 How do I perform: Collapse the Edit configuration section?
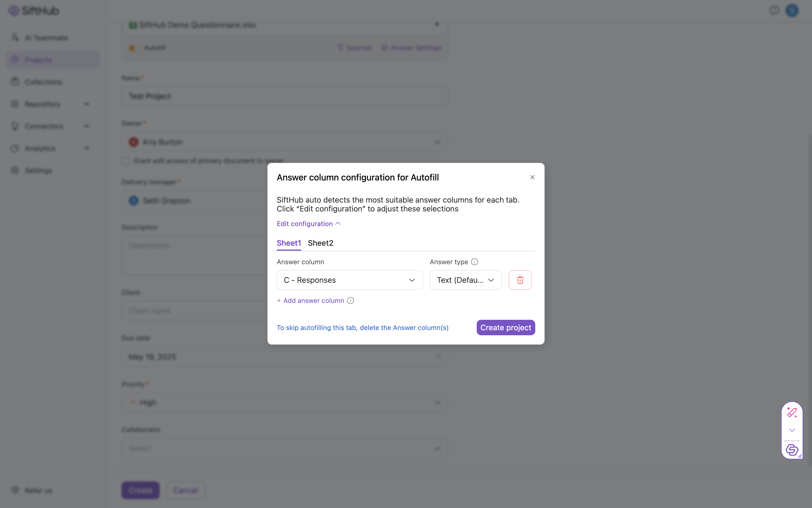tap(309, 224)
